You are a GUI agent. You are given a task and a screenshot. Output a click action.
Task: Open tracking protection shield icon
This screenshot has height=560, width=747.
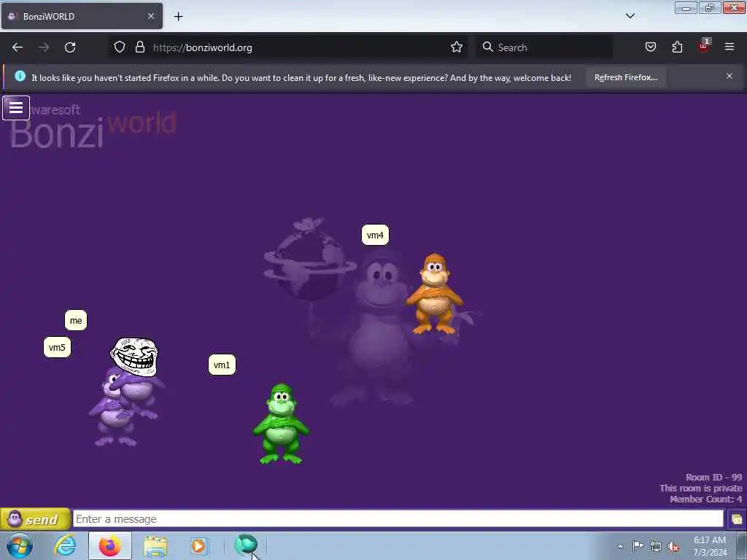point(120,47)
